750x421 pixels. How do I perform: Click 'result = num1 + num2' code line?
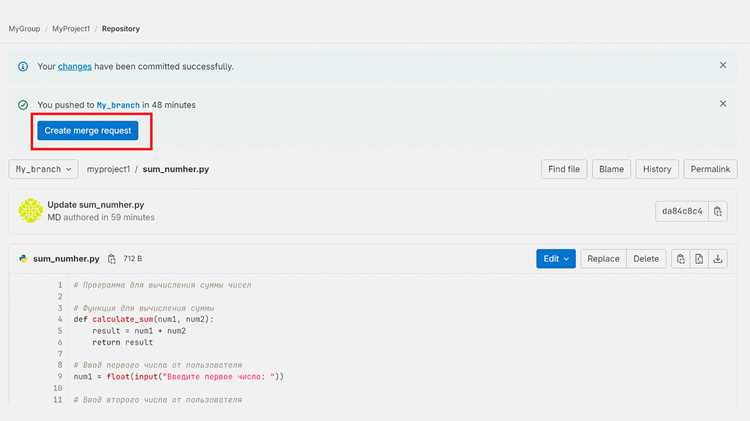[139, 331]
